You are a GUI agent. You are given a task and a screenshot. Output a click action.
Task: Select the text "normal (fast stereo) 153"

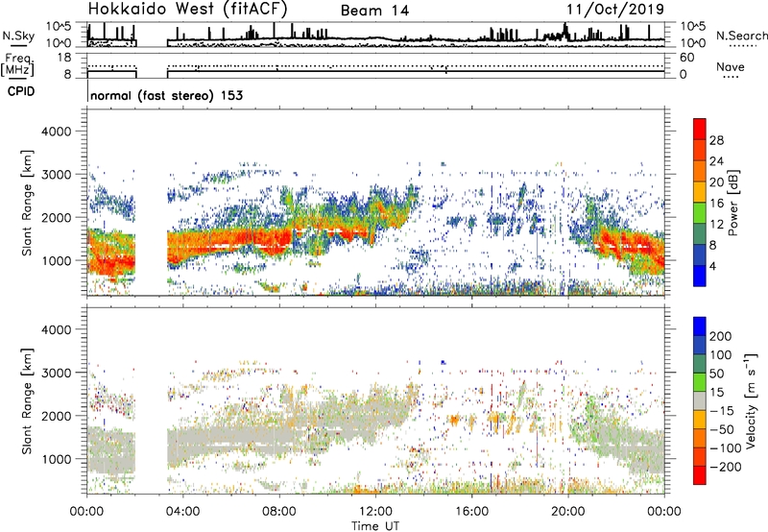pyautogui.click(x=166, y=95)
